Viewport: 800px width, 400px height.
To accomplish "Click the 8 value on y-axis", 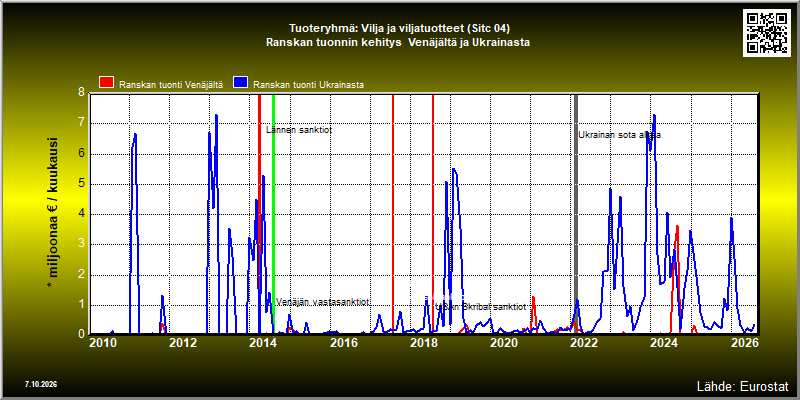I will [81, 92].
